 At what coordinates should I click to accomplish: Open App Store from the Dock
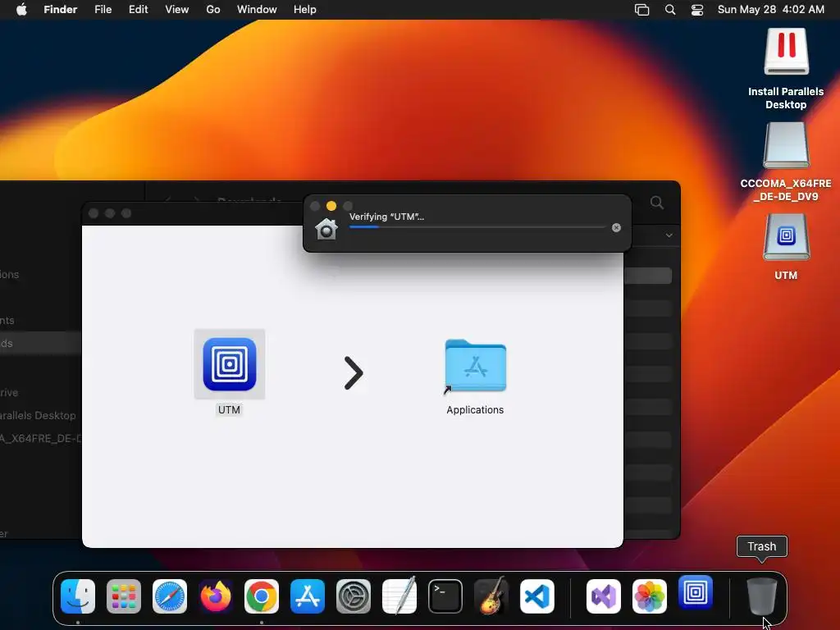tap(308, 596)
